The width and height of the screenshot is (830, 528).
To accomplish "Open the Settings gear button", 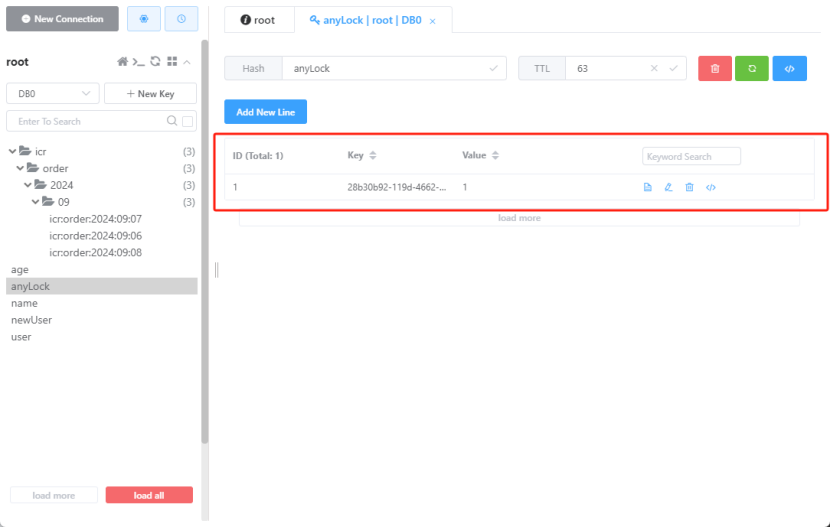I will pyautogui.click(x=143, y=19).
